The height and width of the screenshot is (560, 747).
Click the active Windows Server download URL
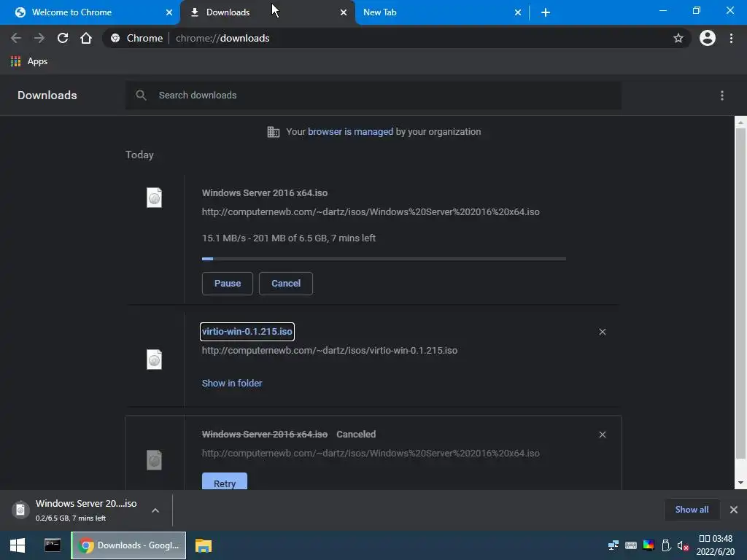click(x=371, y=212)
